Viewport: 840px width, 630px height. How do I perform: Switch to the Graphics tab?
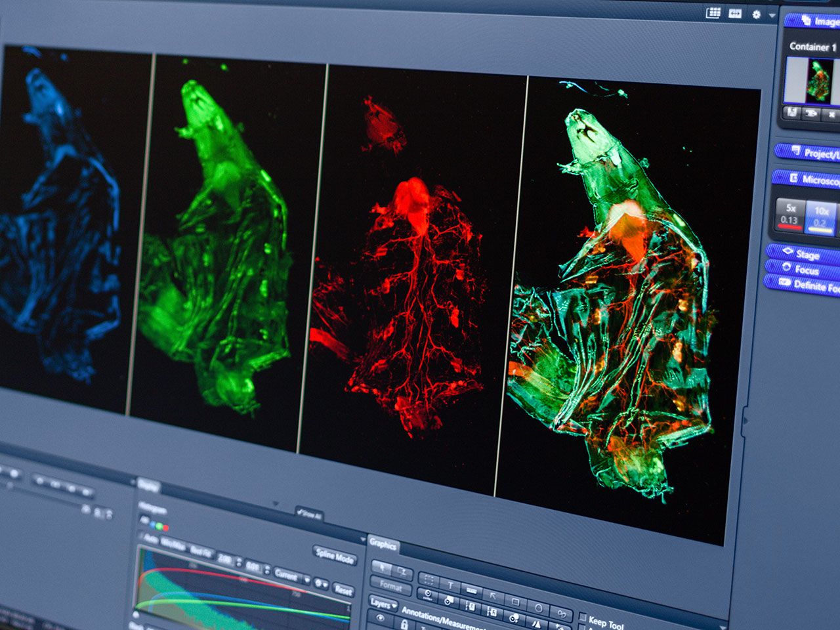(383, 545)
